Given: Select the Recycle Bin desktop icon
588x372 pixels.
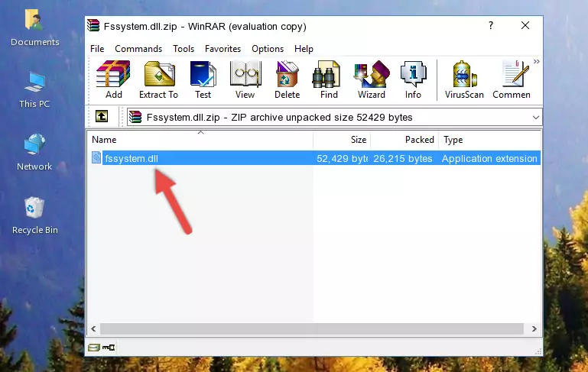Looking at the screenshot, I should coord(35,215).
